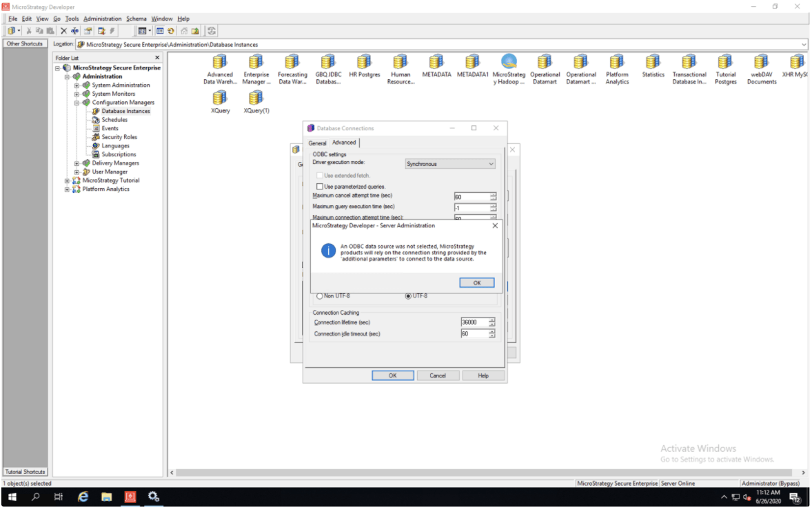812x507 pixels.
Task: Expand the MicroStrategy Tutorial project node
Action: click(x=68, y=180)
